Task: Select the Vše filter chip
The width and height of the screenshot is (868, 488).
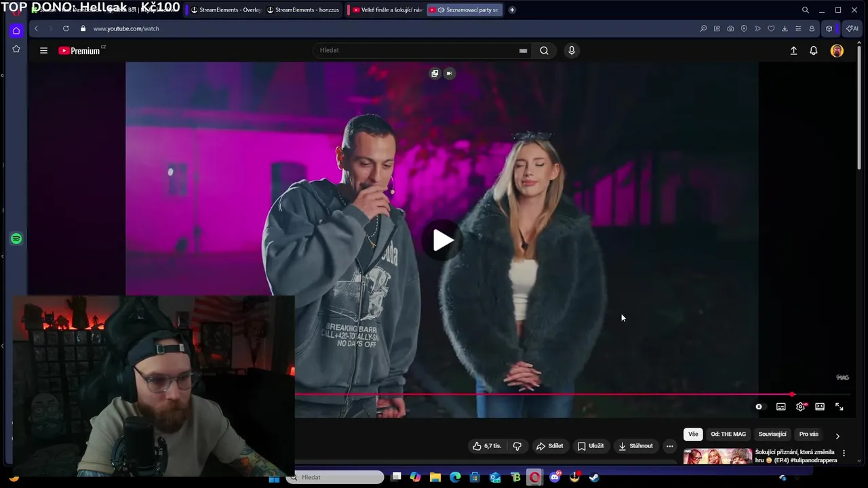Action: click(x=693, y=434)
